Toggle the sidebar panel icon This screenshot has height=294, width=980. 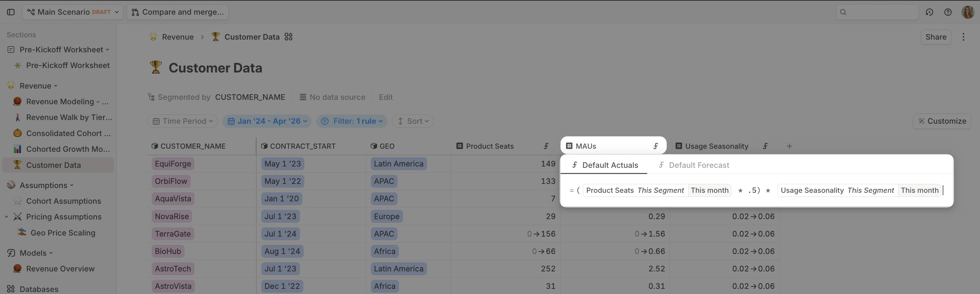[11, 12]
